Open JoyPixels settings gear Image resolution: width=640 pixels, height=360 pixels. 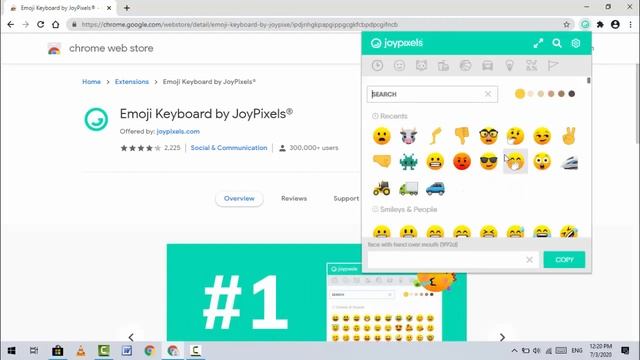[576, 43]
